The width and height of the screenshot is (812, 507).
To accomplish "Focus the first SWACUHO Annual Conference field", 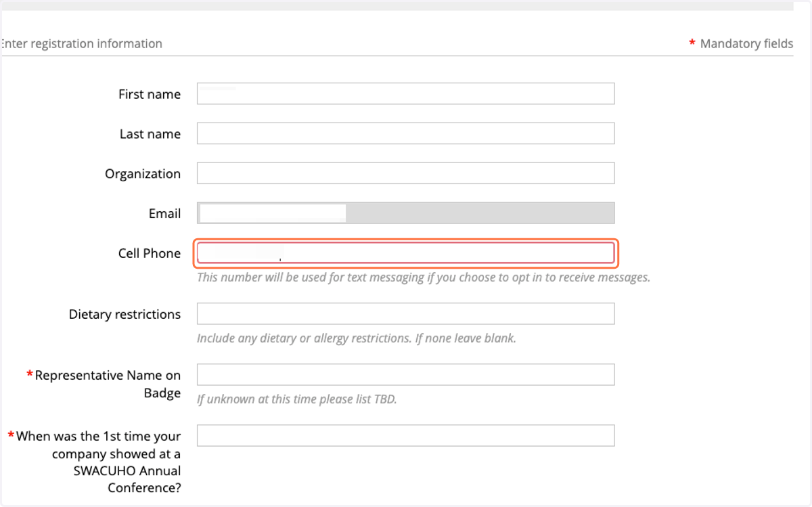I will coord(405,436).
